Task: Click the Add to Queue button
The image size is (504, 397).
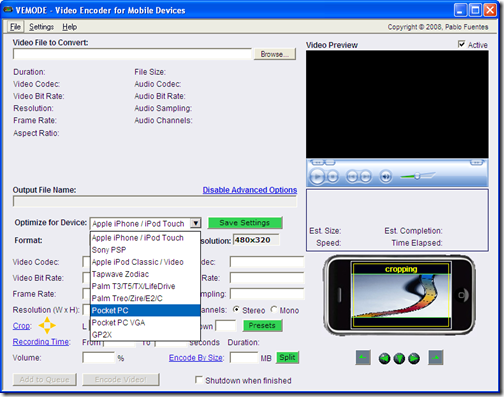Action: (45, 379)
